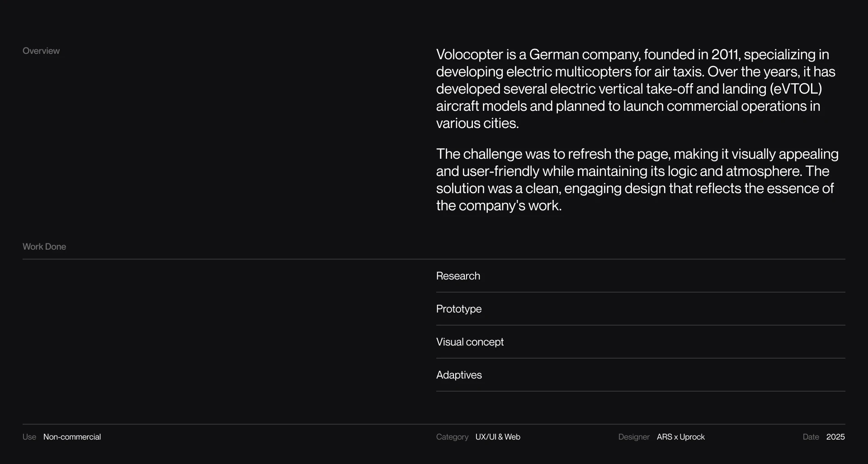Select the Work Done section heading
Screen dimensions: 868x464
(x=44, y=247)
